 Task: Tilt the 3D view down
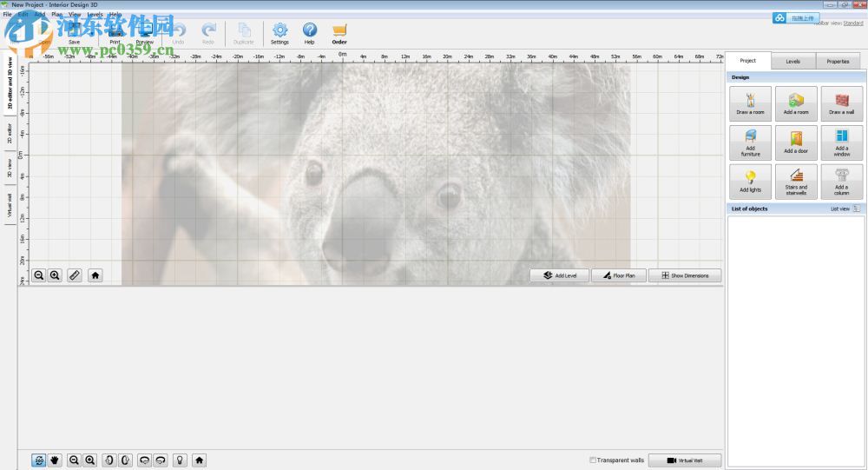point(161,460)
